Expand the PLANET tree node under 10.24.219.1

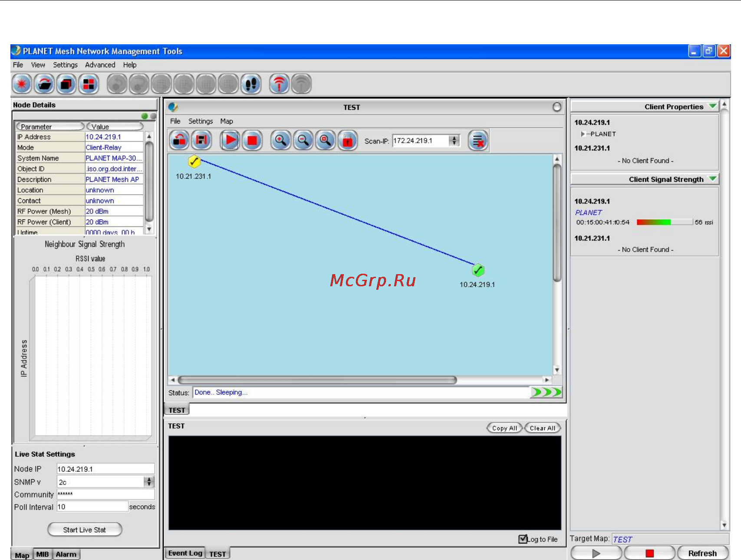click(583, 134)
